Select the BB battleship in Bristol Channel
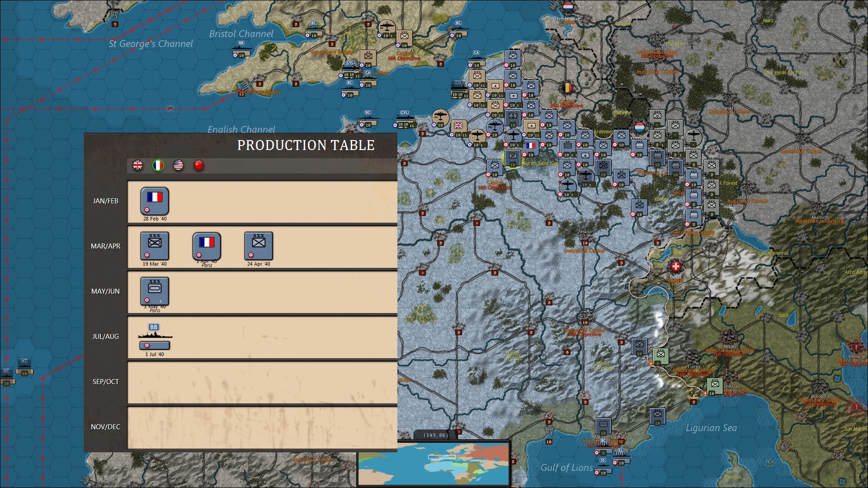This screenshot has width=868, height=488. pyautogui.click(x=241, y=49)
